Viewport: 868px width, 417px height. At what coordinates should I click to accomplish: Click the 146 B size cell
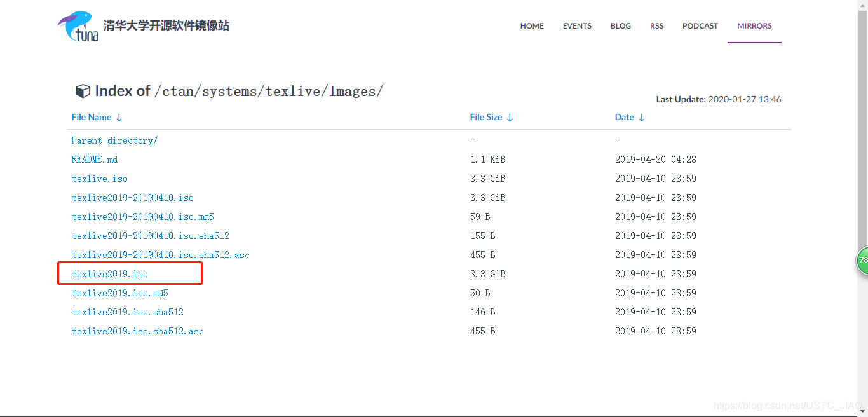[482, 312]
